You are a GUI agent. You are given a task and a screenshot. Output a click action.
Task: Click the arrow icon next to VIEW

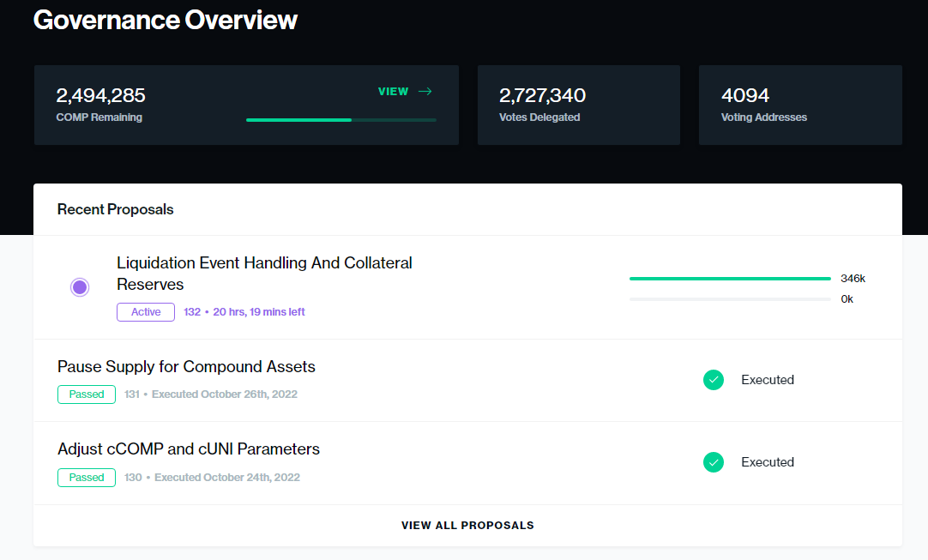coord(425,91)
